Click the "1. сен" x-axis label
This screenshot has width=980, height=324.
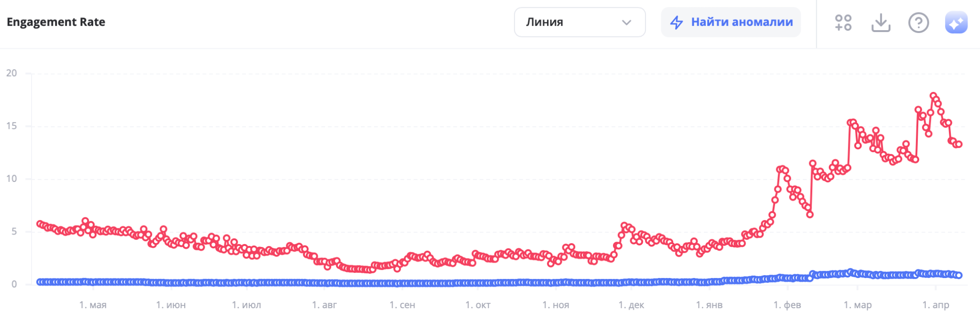click(x=402, y=305)
